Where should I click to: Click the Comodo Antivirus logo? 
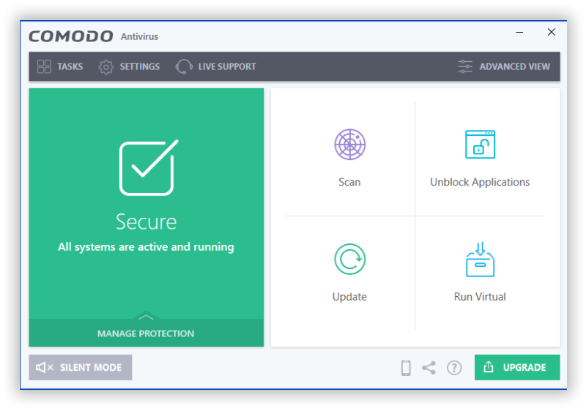pos(94,36)
